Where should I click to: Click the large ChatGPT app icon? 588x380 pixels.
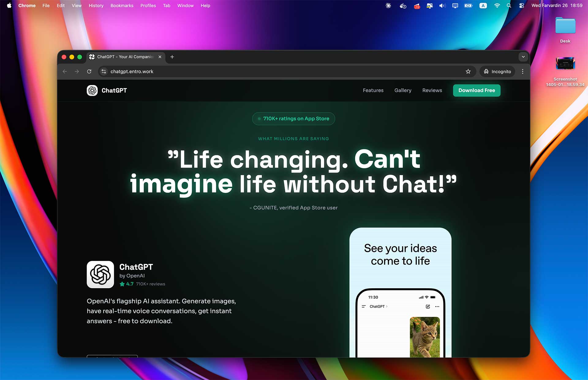tap(100, 274)
